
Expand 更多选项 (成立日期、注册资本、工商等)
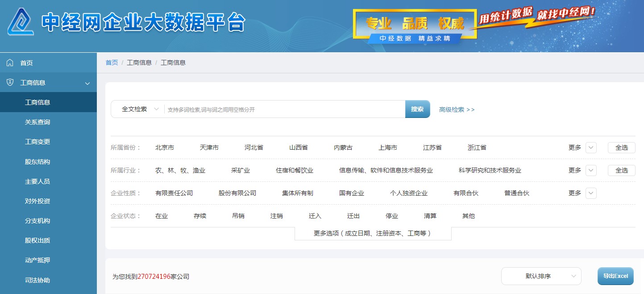[x=373, y=233]
